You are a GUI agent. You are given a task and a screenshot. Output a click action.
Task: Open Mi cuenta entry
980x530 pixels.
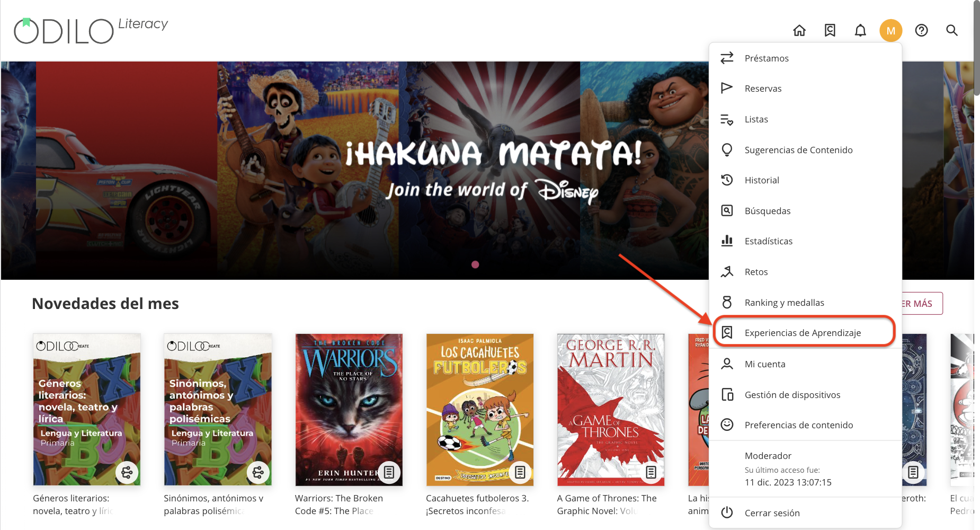805,364
